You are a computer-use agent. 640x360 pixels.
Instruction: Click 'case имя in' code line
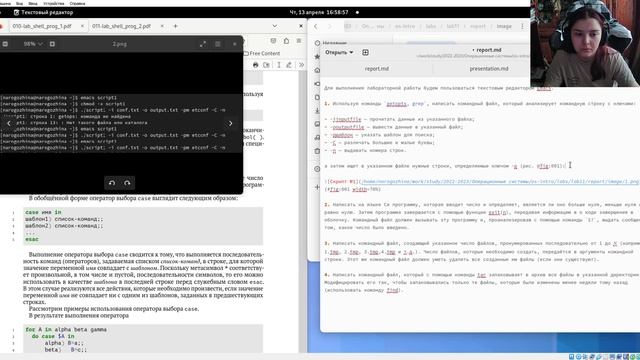pos(43,212)
